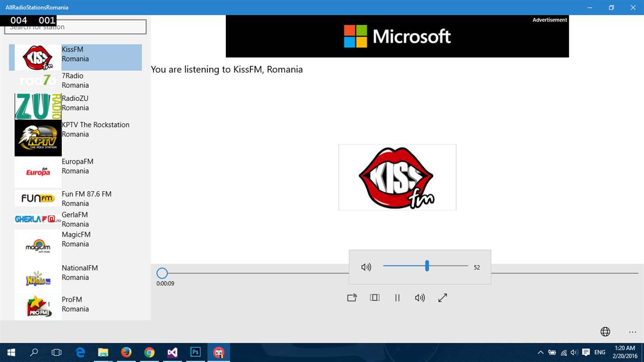Enter full screen with the diagonal arrows icon
The height and width of the screenshot is (362, 644).
click(443, 298)
